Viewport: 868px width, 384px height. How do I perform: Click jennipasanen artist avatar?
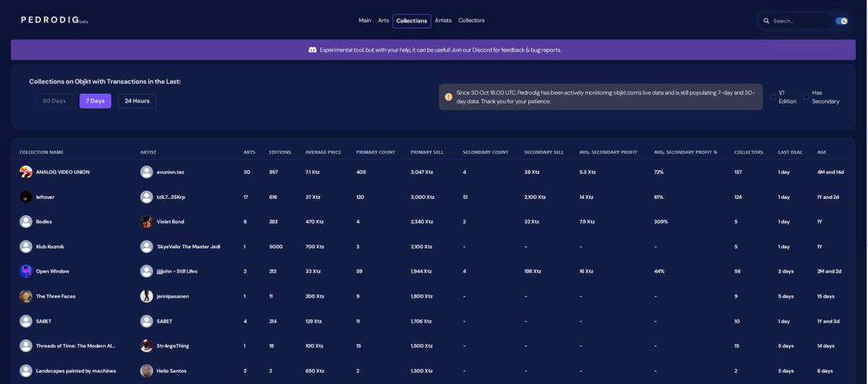coord(147,296)
